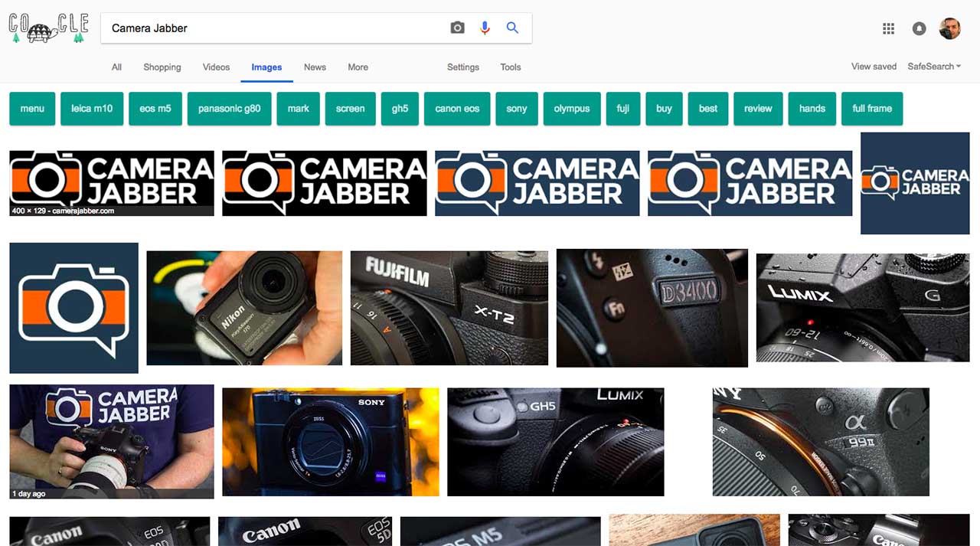Viewport: 980px width, 546px height.
Task: Open the Google apps grid icon
Action: (888, 28)
